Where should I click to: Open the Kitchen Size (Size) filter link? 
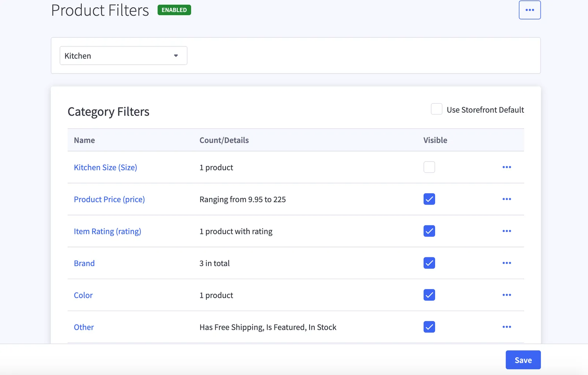pos(105,168)
